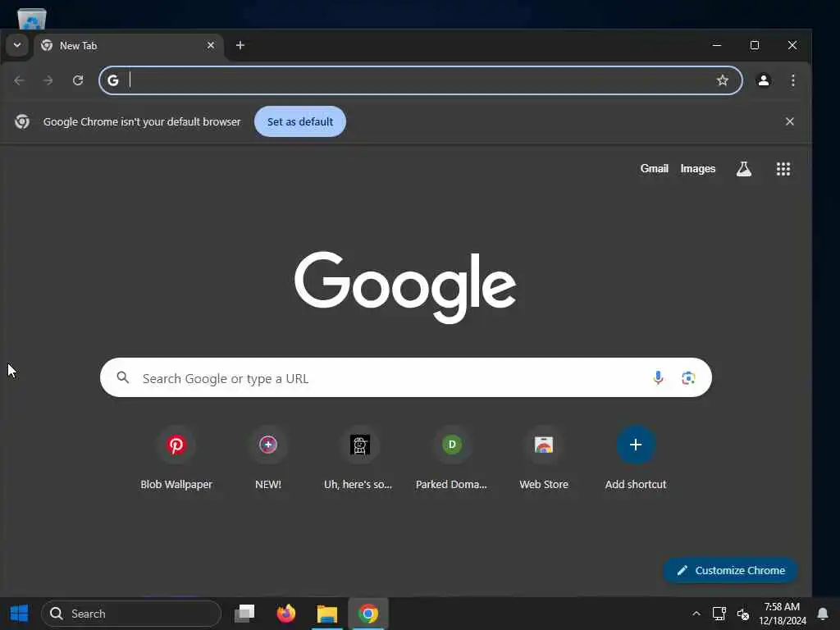
Task: Open File Explorer from the taskbar
Action: [326, 614]
